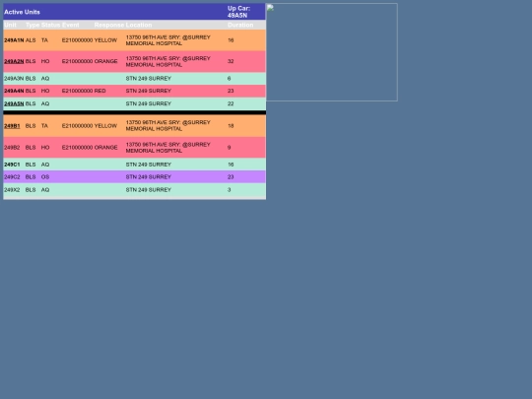The height and width of the screenshot is (399, 532).
Task: Click duration 32 in 249A2N row
Action: (231, 61)
